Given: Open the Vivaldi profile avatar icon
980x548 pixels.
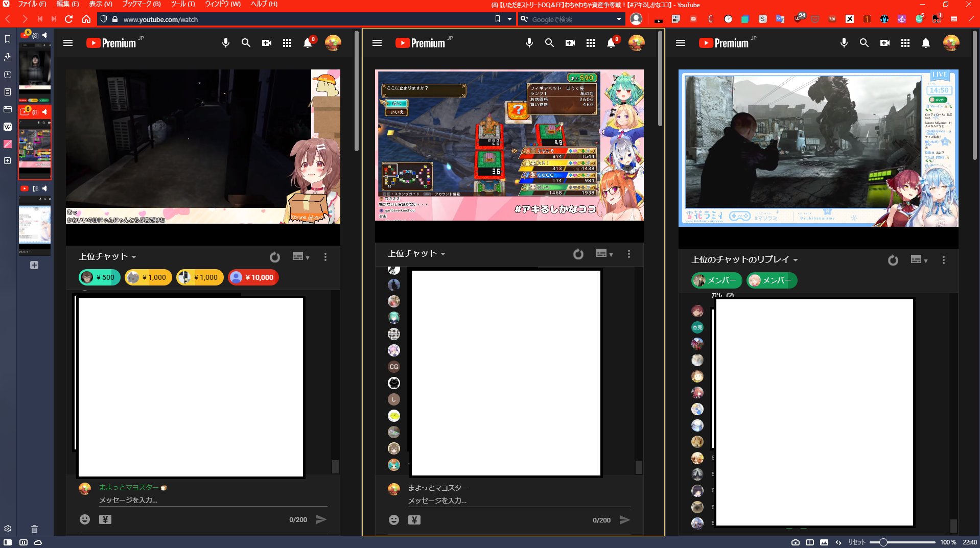Looking at the screenshot, I should [636, 19].
